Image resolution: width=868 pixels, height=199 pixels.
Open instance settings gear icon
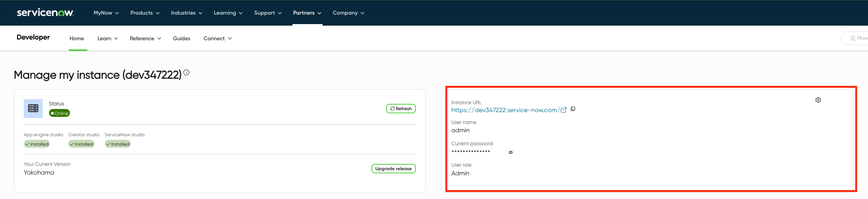click(818, 100)
